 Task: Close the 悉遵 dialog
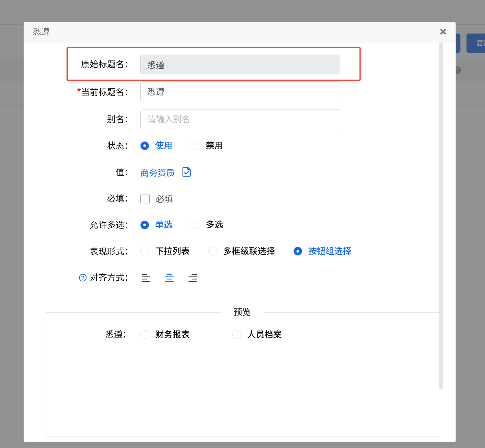[x=443, y=32]
